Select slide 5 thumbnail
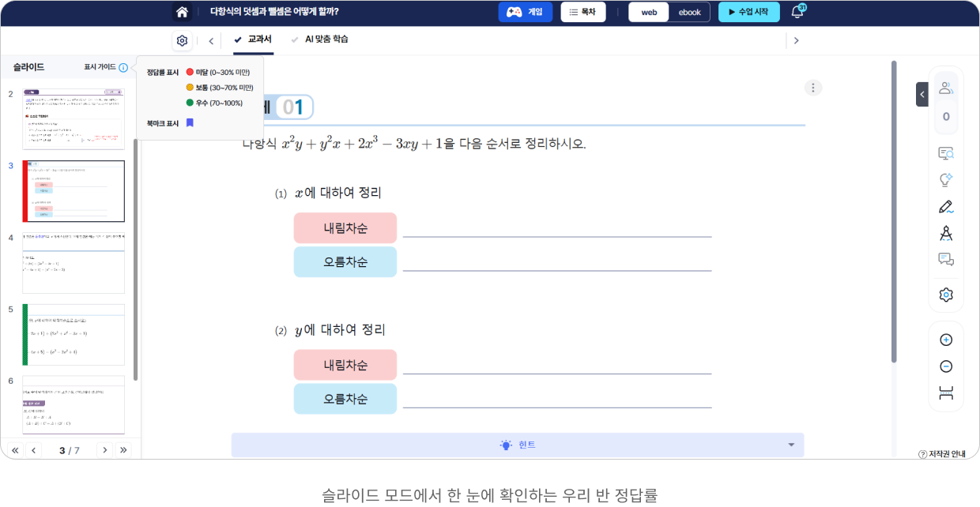 (x=73, y=335)
